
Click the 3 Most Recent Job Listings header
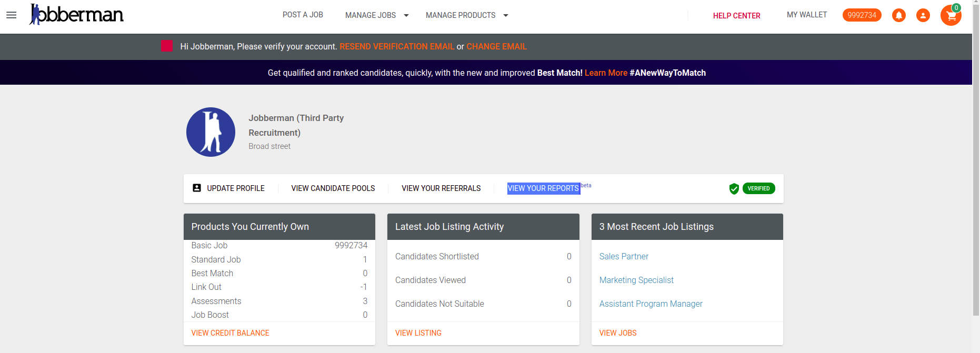click(687, 227)
